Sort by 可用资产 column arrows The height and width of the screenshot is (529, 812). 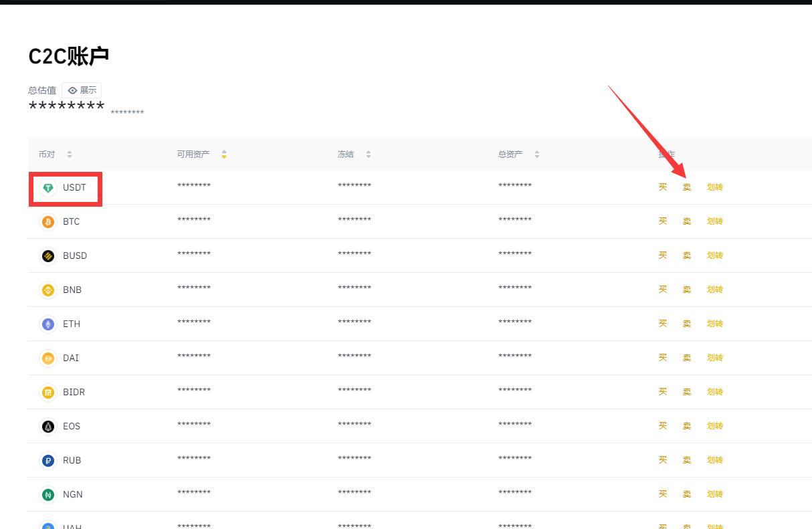click(x=224, y=154)
